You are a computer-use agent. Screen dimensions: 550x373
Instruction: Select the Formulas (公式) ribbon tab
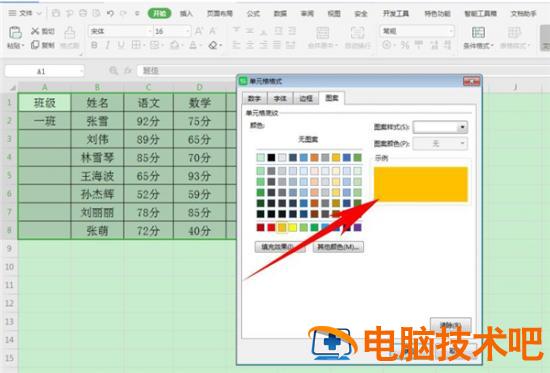[x=253, y=13]
